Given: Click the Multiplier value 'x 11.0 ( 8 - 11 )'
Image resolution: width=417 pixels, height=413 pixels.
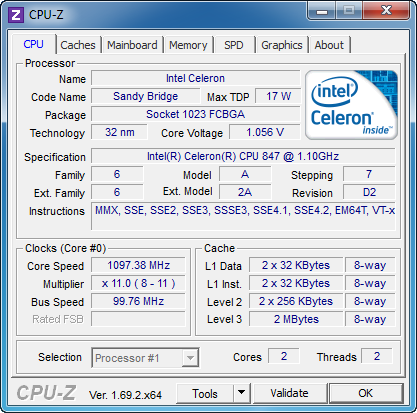Looking at the screenshot, I should click(x=138, y=283).
